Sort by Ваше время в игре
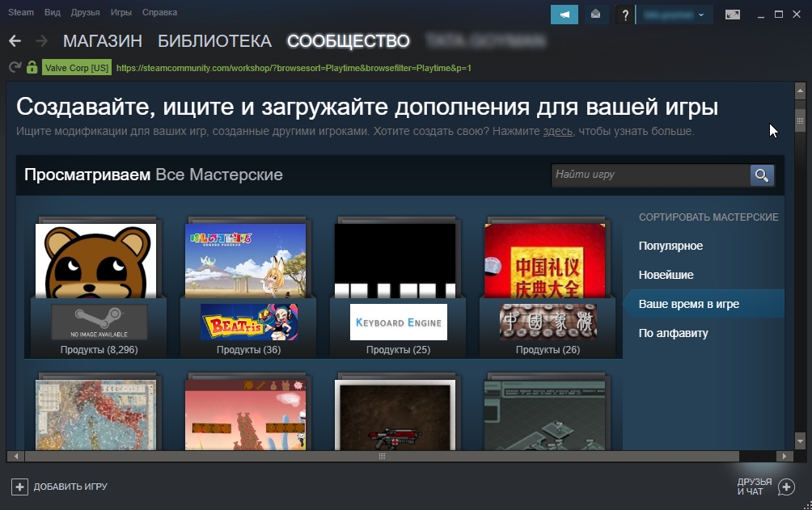812x510 pixels. [x=704, y=304]
